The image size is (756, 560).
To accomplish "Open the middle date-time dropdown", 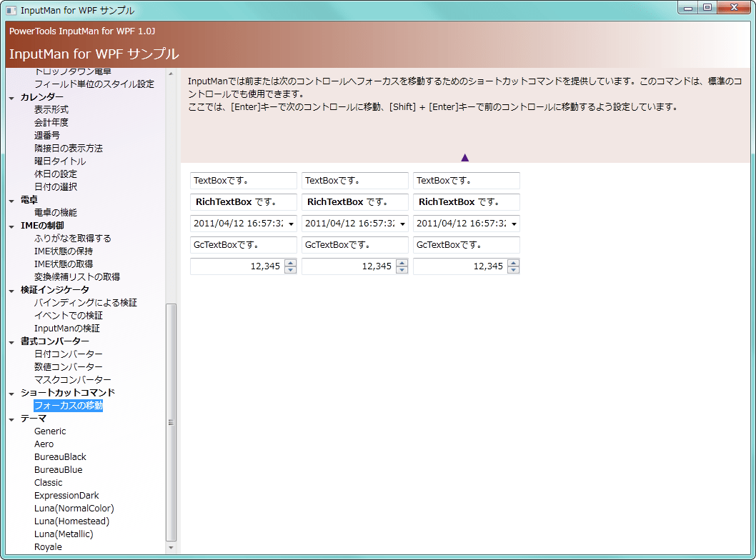I will point(401,223).
